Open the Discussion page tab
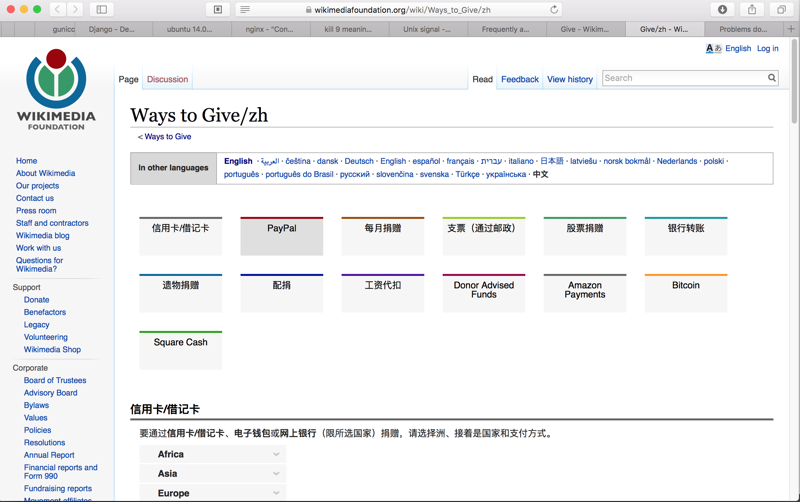This screenshot has height=502, width=800. pyautogui.click(x=167, y=79)
